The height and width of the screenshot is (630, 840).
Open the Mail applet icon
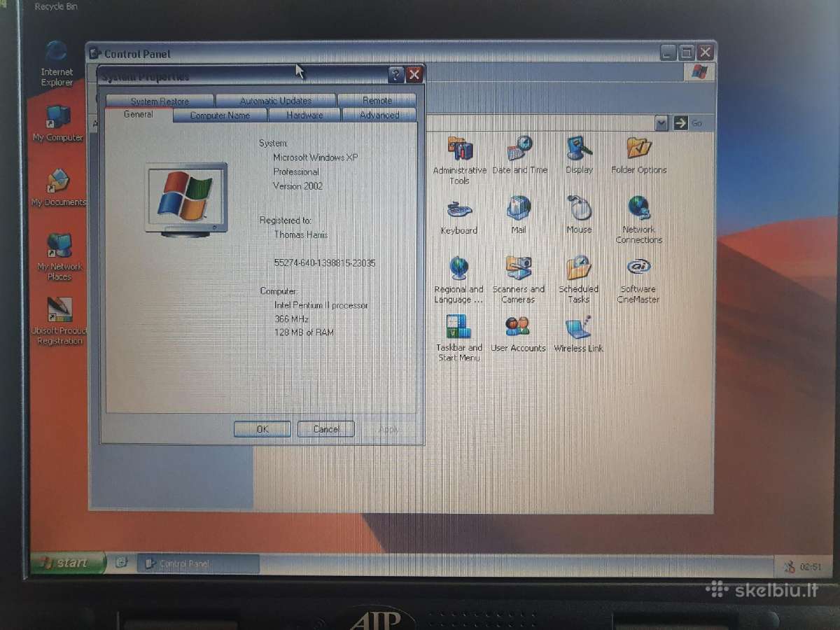coord(519,215)
